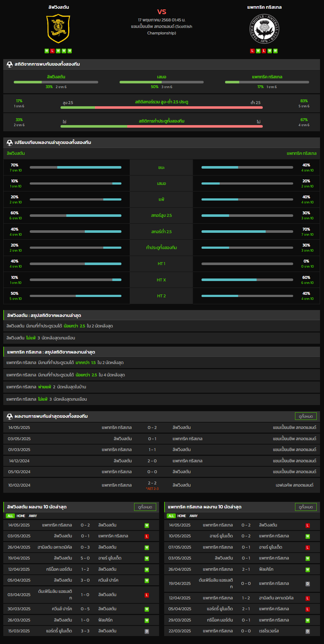
Task: Click Livingston 33% head-to-head win bar
Action: [x=56, y=82]
